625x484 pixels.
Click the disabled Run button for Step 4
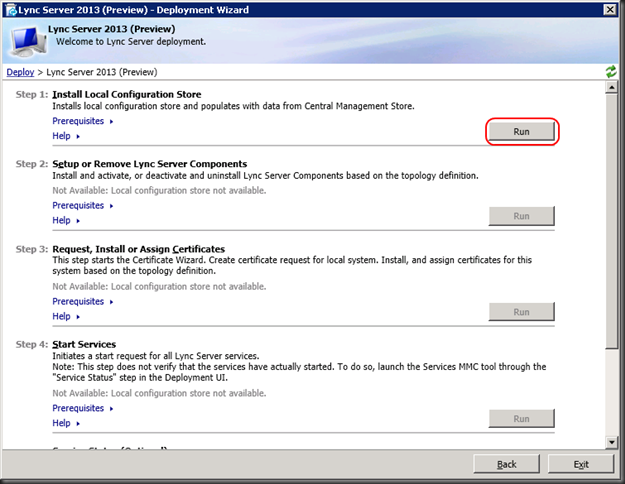tap(521, 419)
